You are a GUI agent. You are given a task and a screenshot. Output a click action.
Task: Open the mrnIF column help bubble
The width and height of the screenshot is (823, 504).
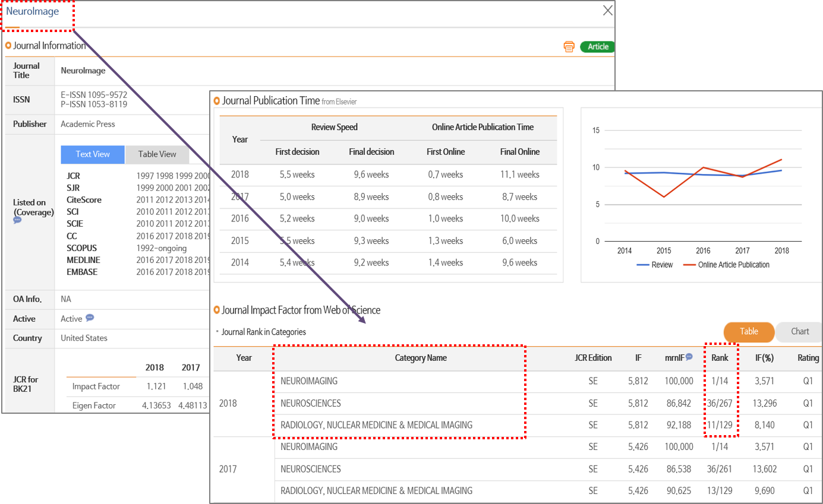(x=689, y=357)
